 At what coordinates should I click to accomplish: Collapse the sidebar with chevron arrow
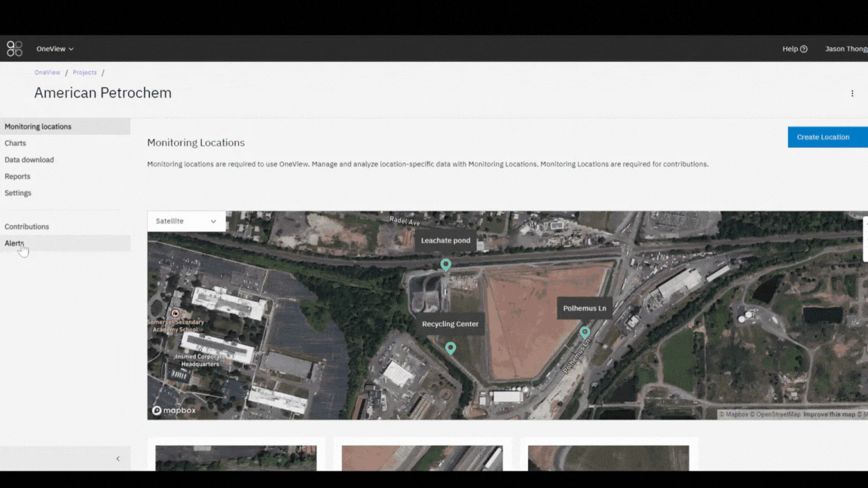tap(118, 459)
